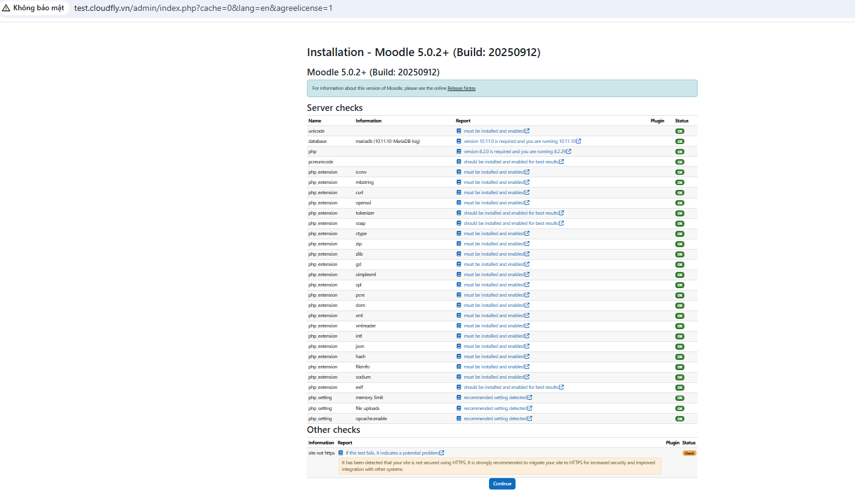Image resolution: width=855 pixels, height=504 pixels.
Task: Click the book icon for the curl extension
Action: pos(459,192)
